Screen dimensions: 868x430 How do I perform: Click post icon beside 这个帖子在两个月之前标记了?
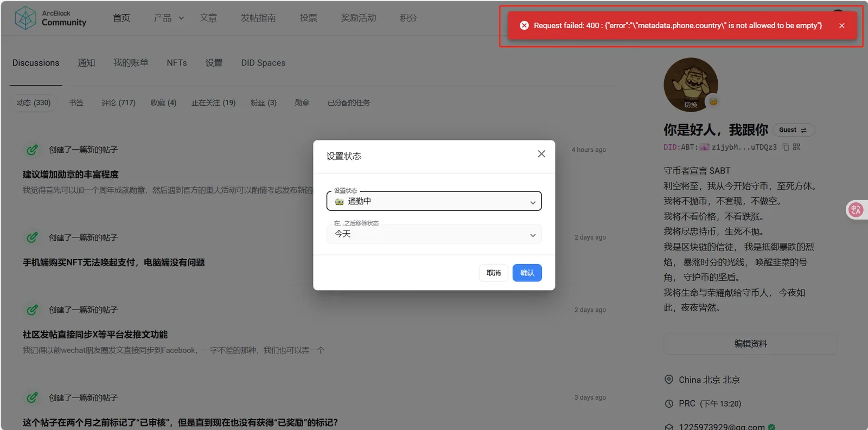[33, 397]
